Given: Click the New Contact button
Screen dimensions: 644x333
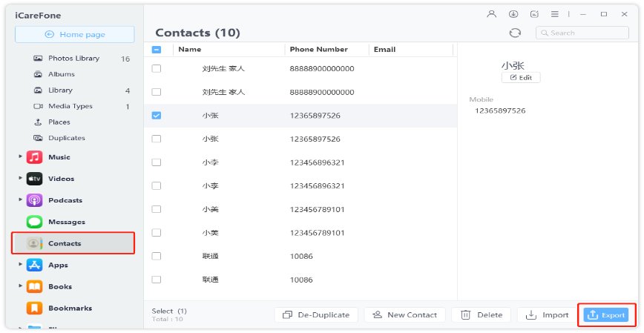Looking at the screenshot, I should click(x=404, y=315).
